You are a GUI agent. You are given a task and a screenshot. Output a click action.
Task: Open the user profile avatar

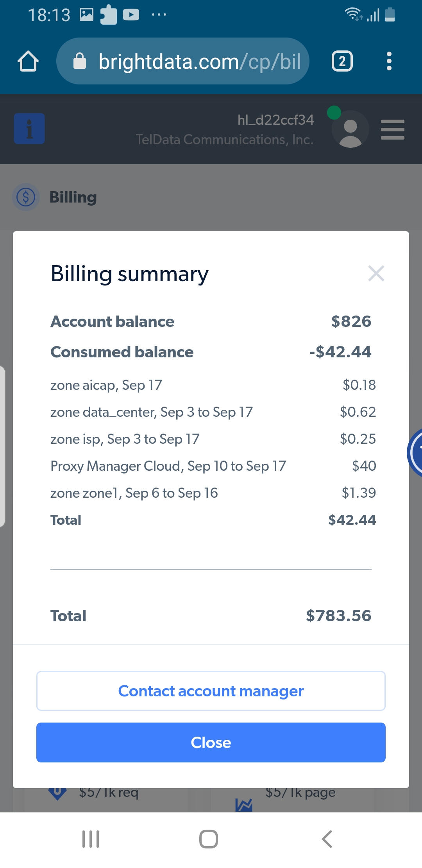click(x=350, y=129)
